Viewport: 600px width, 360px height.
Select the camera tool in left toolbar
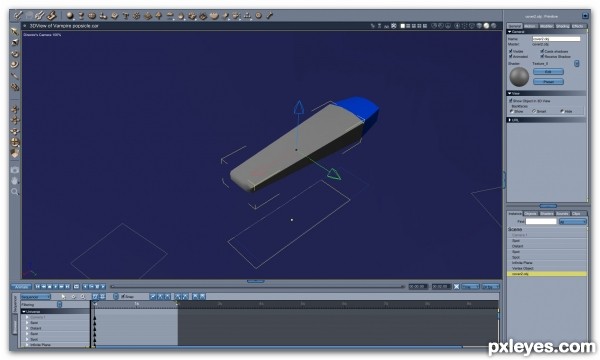pos(15,169)
